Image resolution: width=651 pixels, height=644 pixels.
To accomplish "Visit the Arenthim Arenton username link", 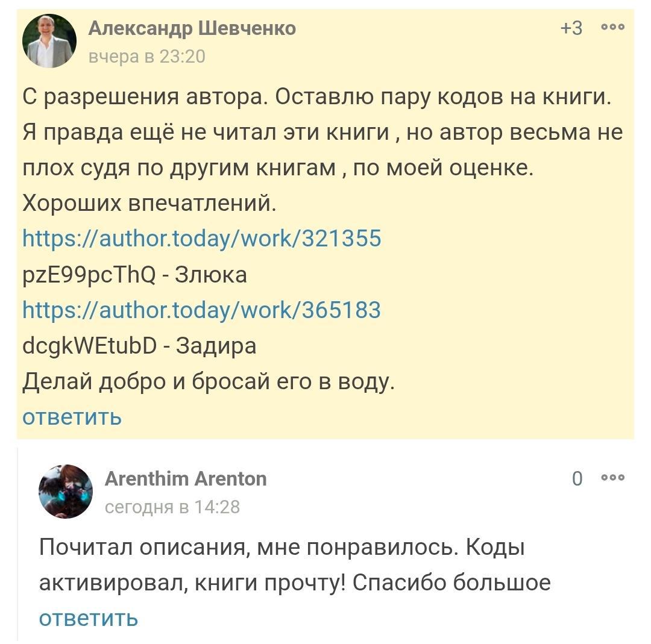I will pyautogui.click(x=186, y=478).
